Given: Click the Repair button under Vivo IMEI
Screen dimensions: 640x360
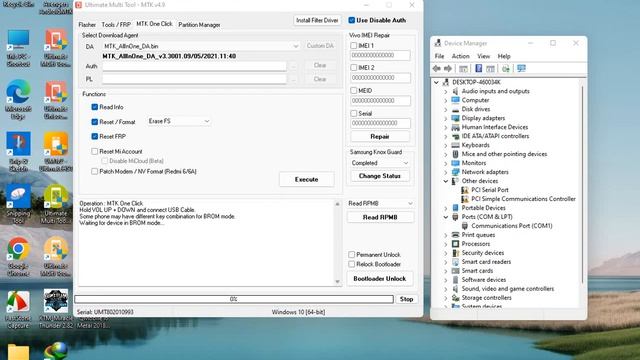Looking at the screenshot, I should coord(380,136).
